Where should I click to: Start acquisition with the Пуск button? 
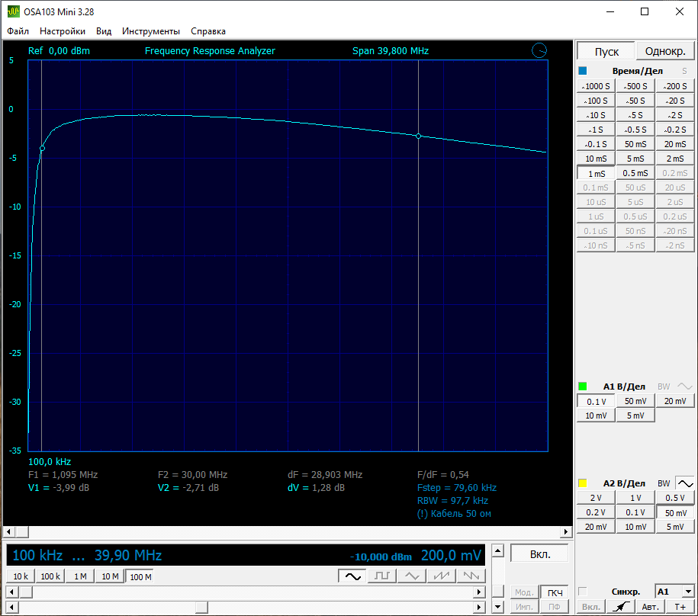(606, 52)
